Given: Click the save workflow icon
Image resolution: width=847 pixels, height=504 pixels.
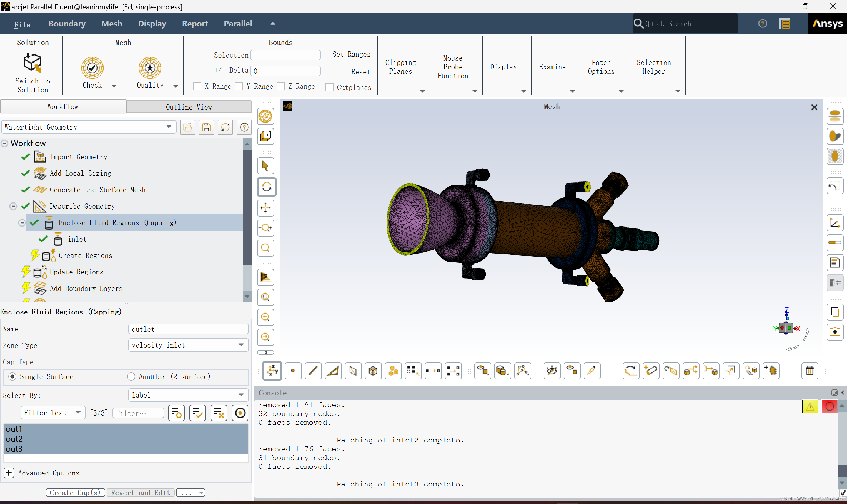Looking at the screenshot, I should tap(206, 127).
